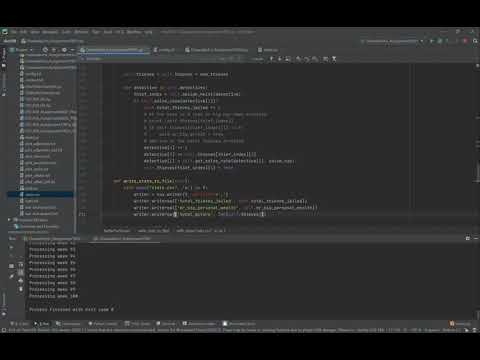Image resolution: width=480 pixels, height=360 pixels.
Task: Open the File menu
Action: coord(14,32)
